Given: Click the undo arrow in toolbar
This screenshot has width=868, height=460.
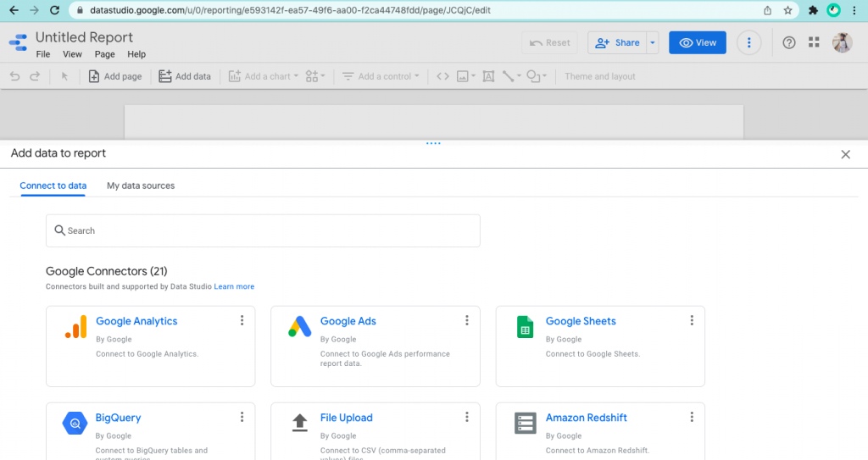Looking at the screenshot, I should tap(15, 76).
